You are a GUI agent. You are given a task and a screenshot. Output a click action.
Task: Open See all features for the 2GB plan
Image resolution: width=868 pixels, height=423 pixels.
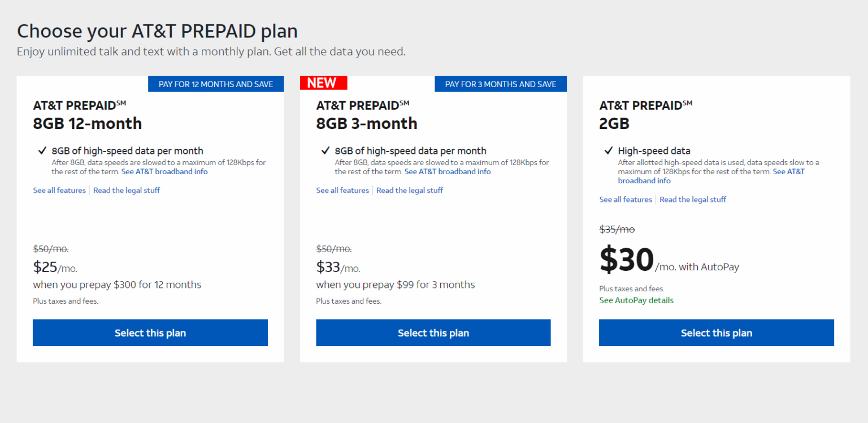[x=626, y=199]
